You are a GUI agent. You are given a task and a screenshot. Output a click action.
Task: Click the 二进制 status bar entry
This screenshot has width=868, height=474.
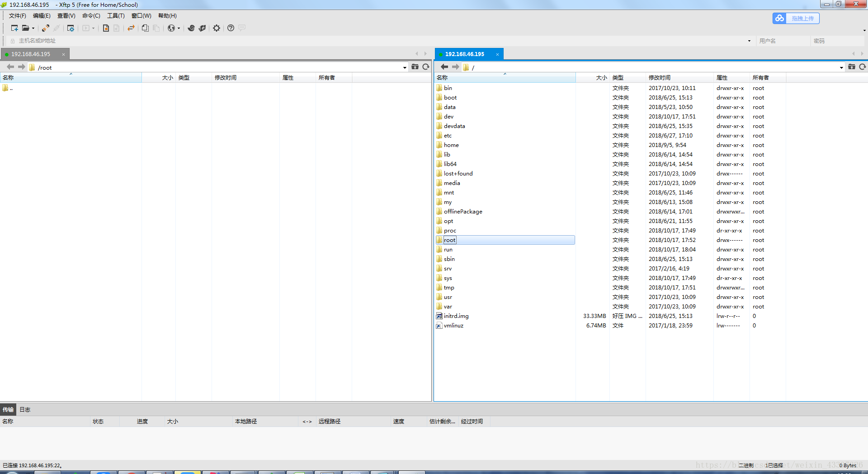point(746,465)
